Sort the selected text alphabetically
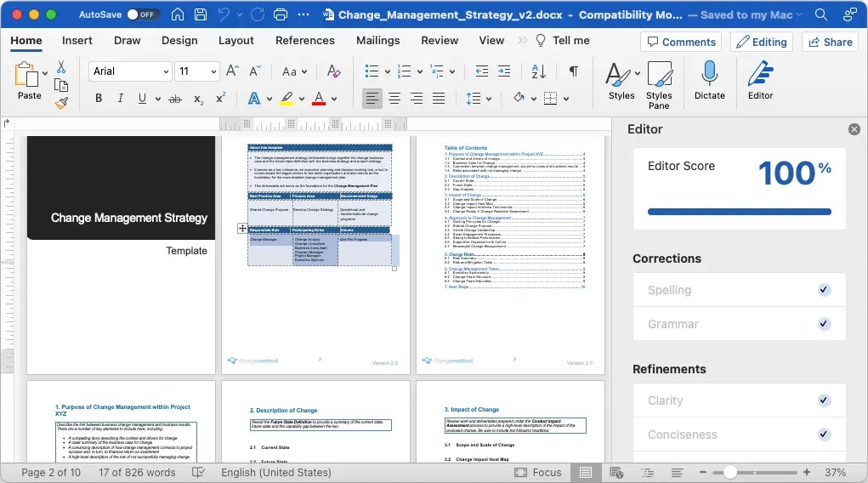The height and width of the screenshot is (483, 868). pos(539,71)
